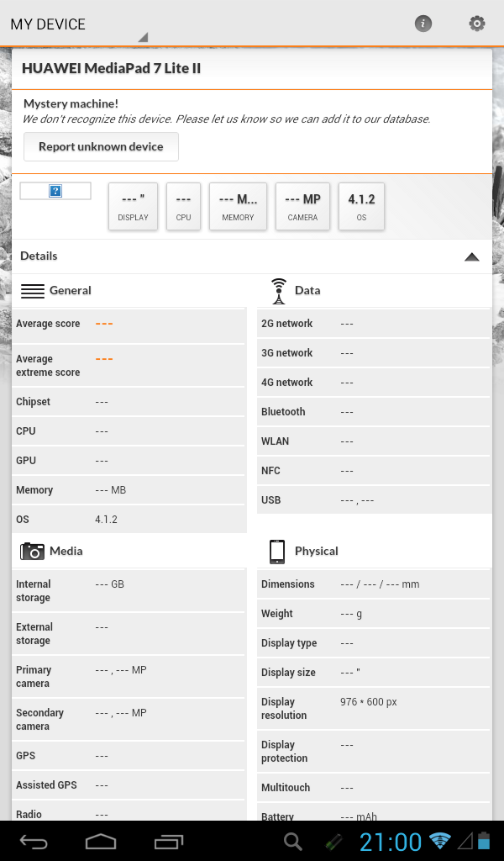Tap the Weight row
Image resolution: width=504 pixels, height=861 pixels.
374,614
